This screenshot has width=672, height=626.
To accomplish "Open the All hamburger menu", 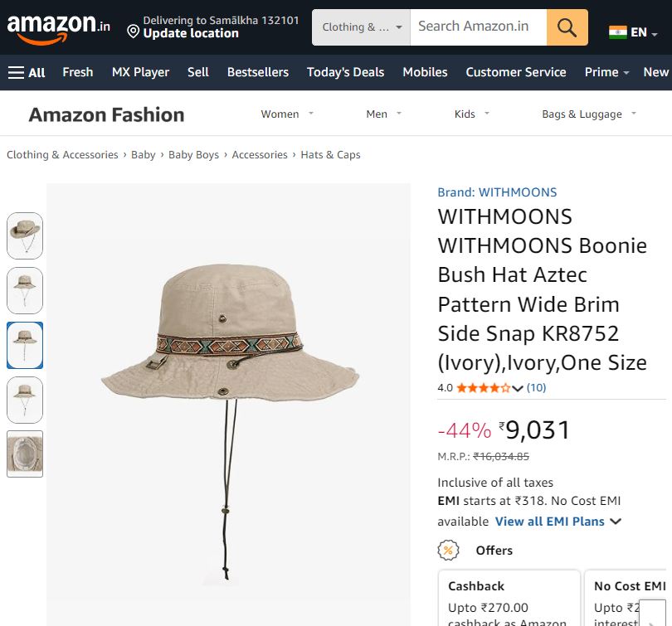I will coord(27,72).
